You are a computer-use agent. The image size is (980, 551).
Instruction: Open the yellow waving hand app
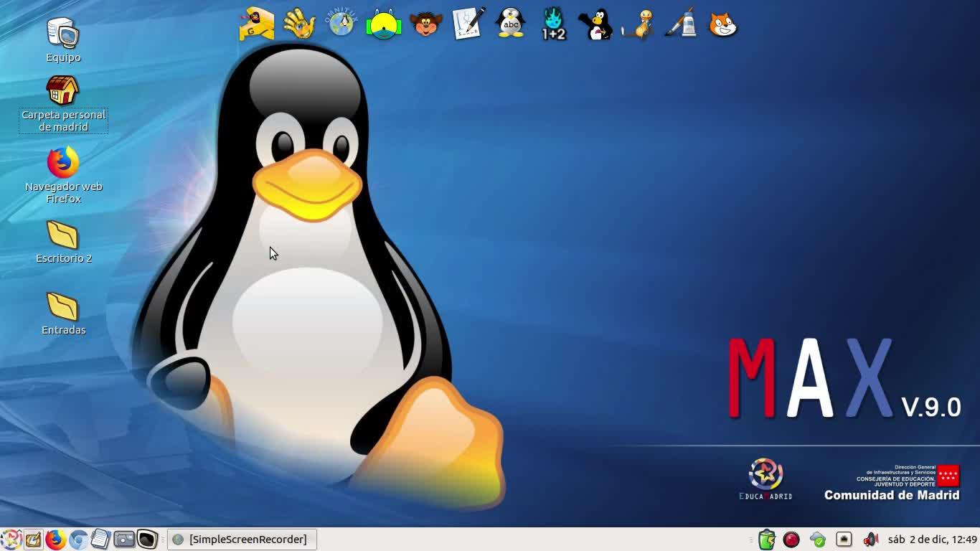point(299,24)
